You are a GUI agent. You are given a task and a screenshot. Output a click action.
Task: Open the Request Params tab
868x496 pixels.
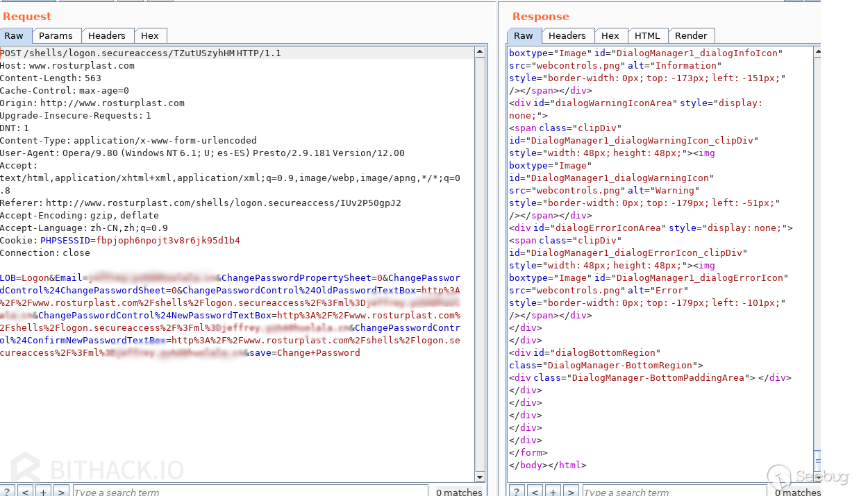point(56,35)
